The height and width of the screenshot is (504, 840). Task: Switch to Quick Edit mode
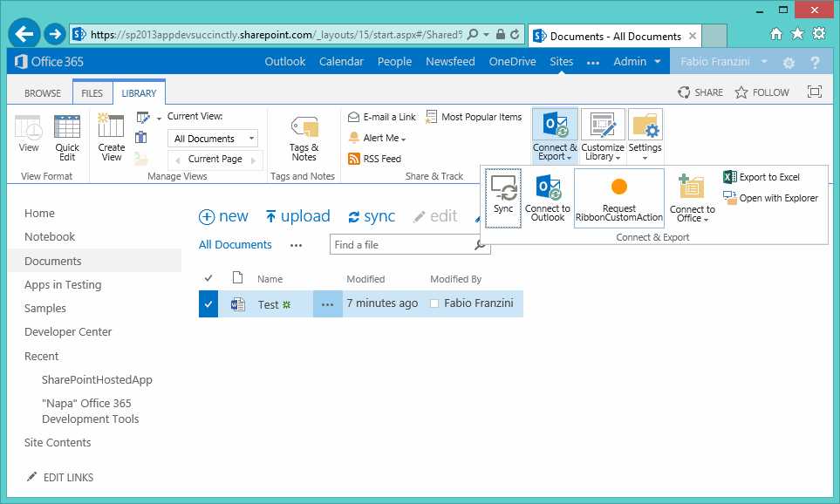point(67,138)
